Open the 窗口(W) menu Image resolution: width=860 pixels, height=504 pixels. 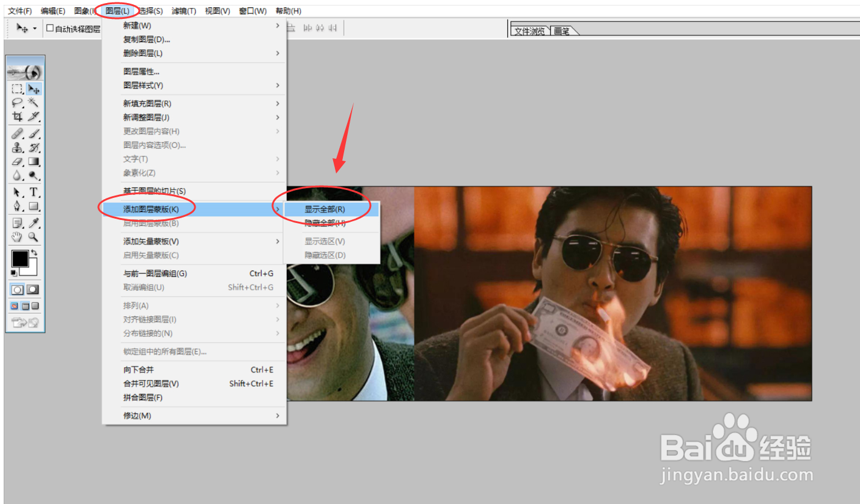[x=252, y=11]
